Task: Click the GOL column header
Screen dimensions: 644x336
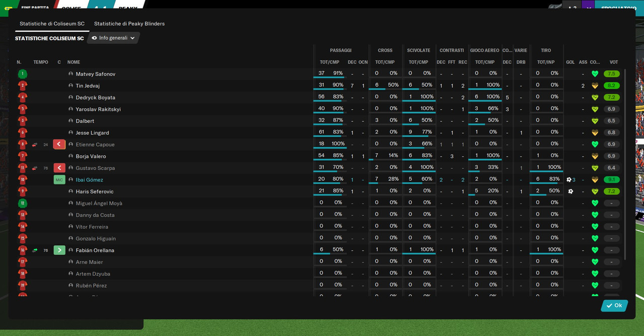Action: 570,62
